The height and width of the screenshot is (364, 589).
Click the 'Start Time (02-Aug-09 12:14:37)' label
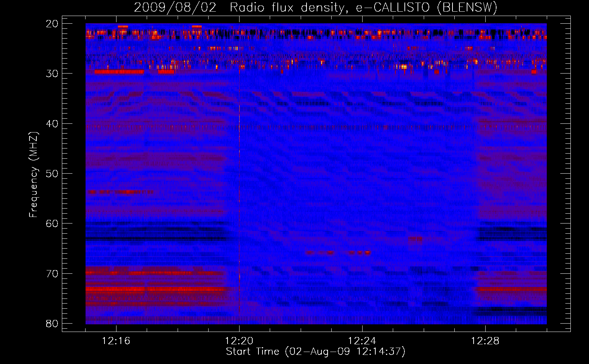click(316, 352)
